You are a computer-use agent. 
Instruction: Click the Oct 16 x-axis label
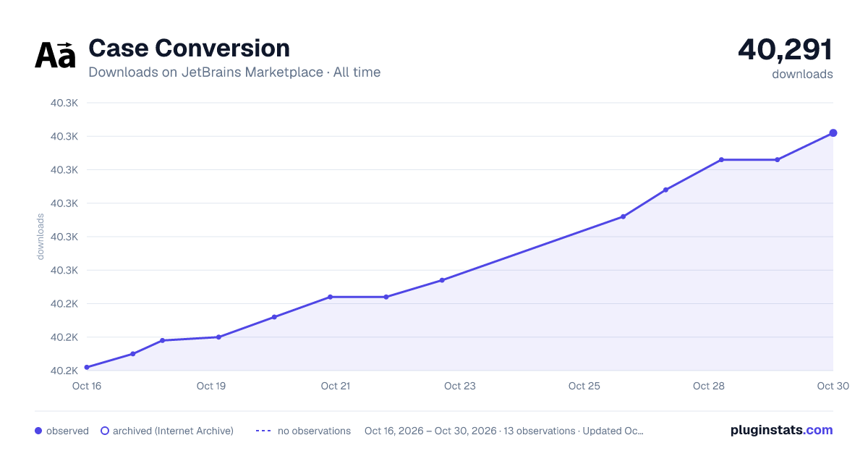coord(87,386)
